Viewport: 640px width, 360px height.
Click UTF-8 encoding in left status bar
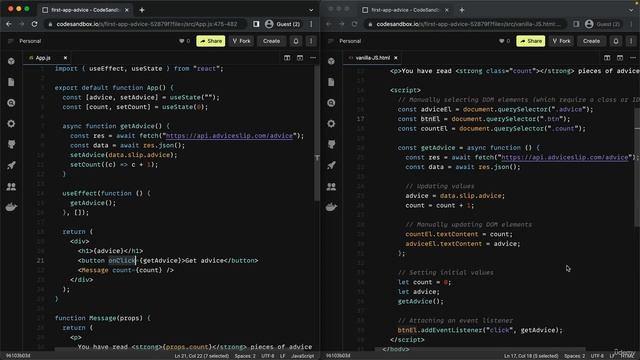pyautogui.click(x=268, y=356)
